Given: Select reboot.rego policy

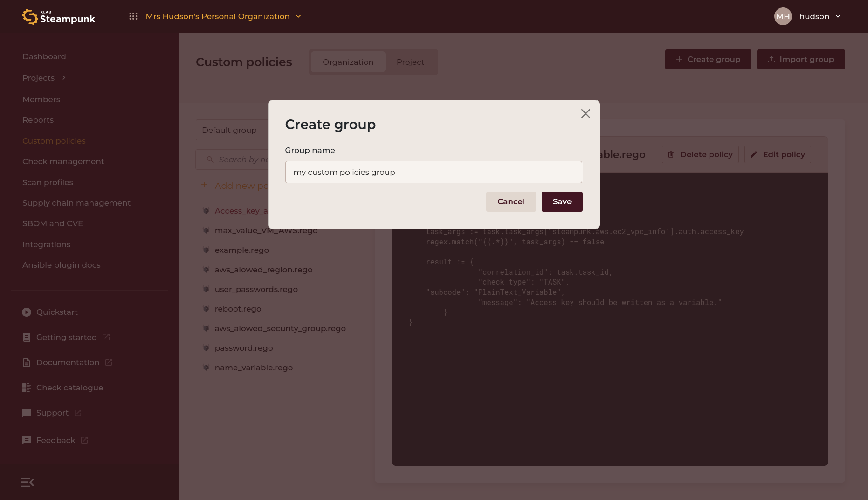Looking at the screenshot, I should [238, 309].
